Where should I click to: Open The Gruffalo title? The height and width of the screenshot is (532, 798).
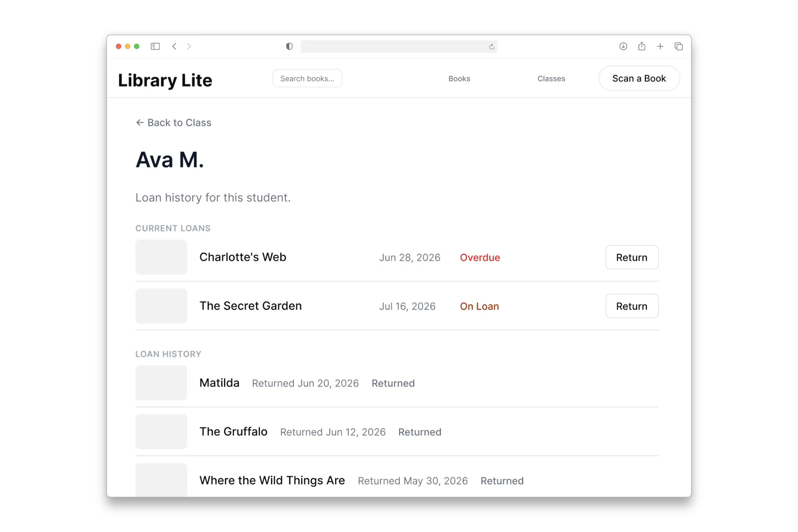(234, 431)
